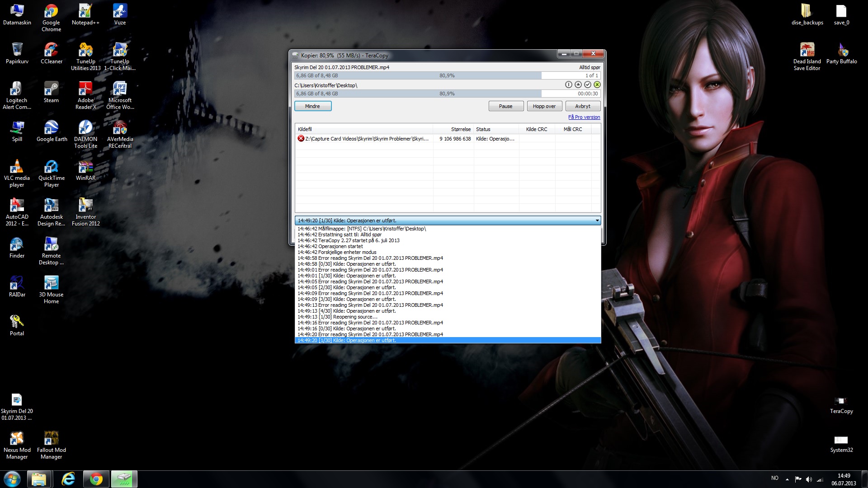Viewport: 868px width, 488px height.
Task: Select the Dead Island Save Editor icon
Action: (807, 57)
